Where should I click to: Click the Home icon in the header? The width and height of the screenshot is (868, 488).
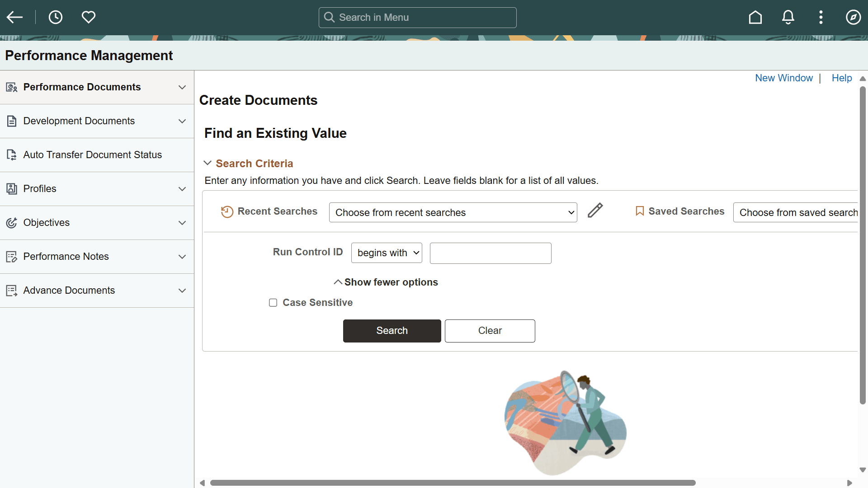(x=755, y=17)
